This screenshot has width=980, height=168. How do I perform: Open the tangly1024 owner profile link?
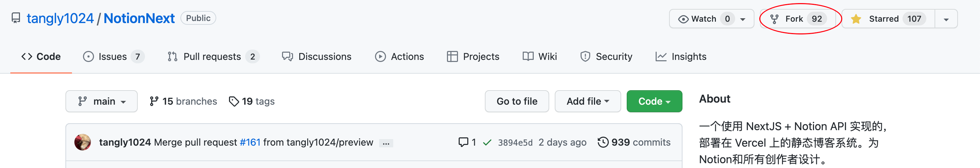[x=60, y=18]
